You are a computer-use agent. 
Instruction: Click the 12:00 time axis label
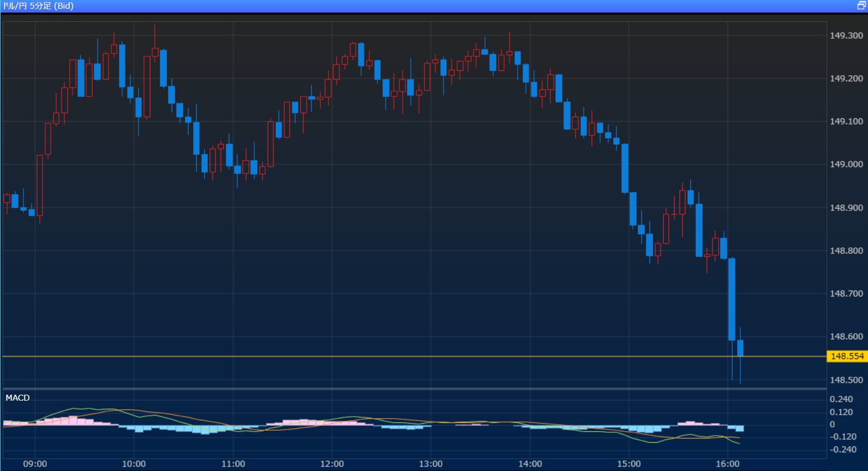coord(332,464)
